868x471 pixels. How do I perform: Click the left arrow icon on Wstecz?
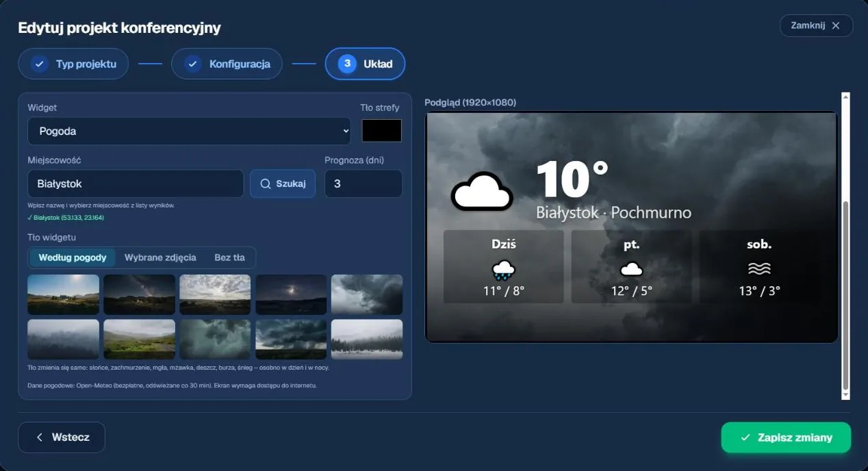tap(40, 437)
